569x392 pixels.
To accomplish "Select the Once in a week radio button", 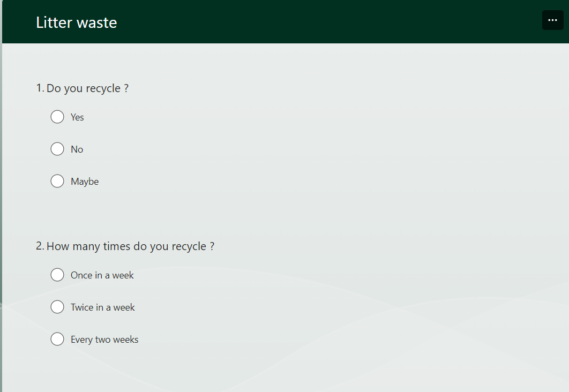I will click(x=57, y=275).
